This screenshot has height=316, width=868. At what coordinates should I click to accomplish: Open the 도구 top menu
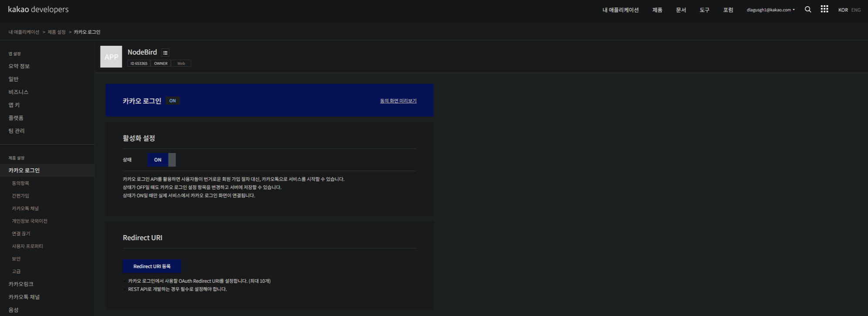click(x=704, y=10)
